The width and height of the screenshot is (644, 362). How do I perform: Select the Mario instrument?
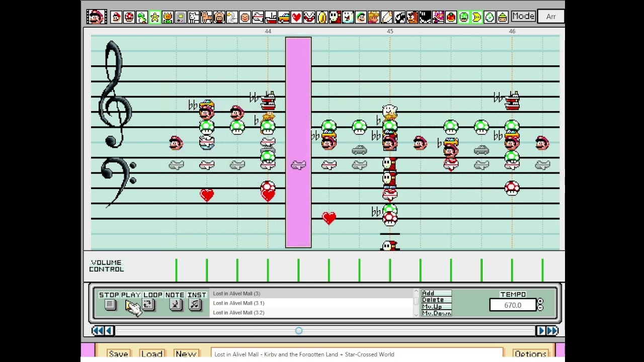pos(116,17)
